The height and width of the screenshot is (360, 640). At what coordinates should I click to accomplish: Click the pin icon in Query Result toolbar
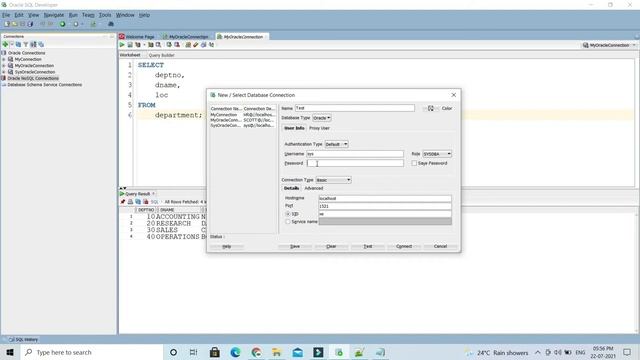[x=122, y=202]
